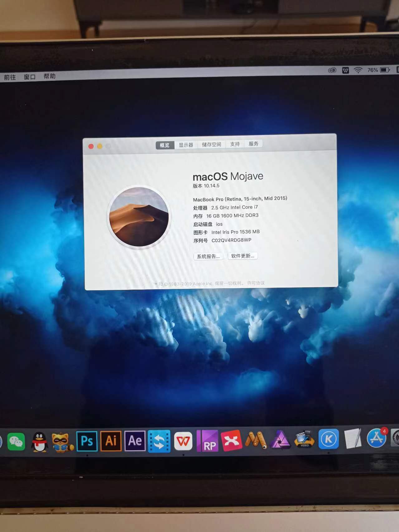
Task: Click the 系统报告 button
Action: 208,256
